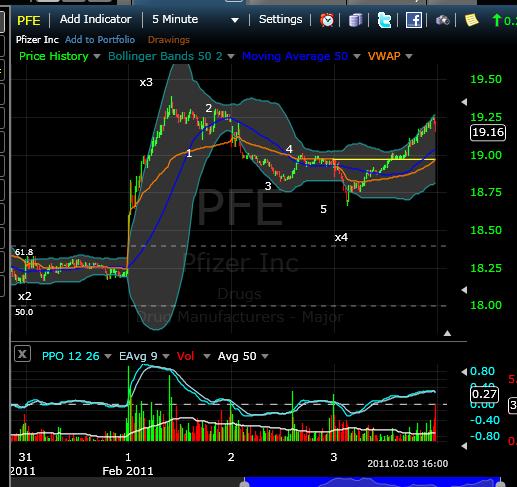Click the left arrow marker near 18.00
517x487 pixels.
pyautogui.click(x=464, y=290)
